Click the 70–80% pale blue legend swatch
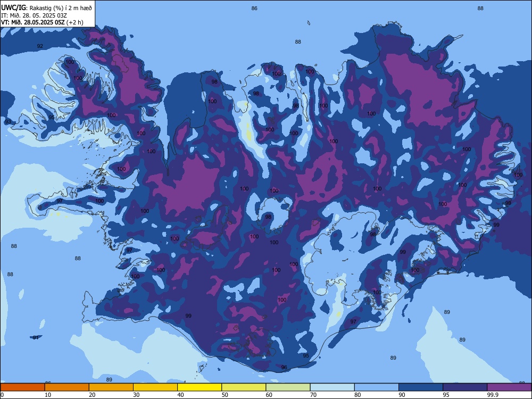 tap(332, 387)
